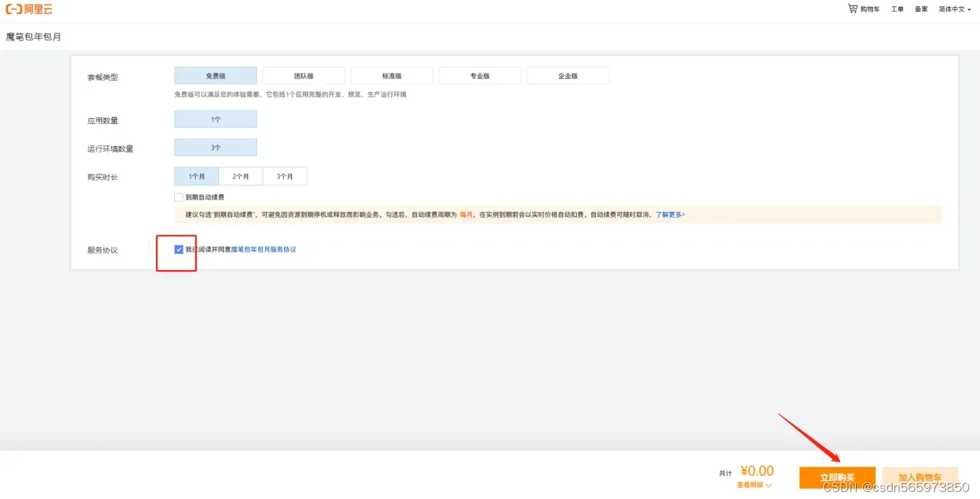Open the 魔笔包年包月服务协议 agreement link
This screenshot has width=980, height=499.
click(264, 249)
